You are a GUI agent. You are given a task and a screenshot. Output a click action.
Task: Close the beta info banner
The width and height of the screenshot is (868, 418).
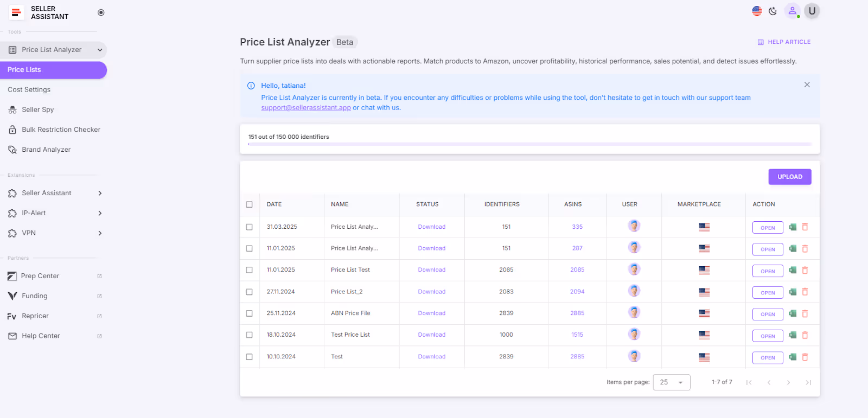[807, 85]
